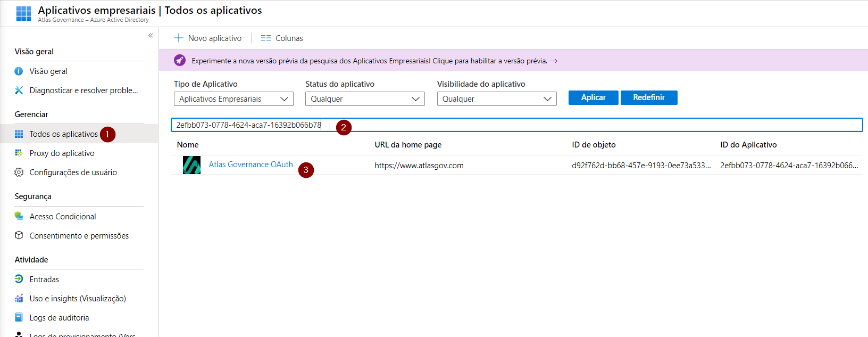The image size is (868, 337).
Task: Click the Uso e insights chart icon
Action: click(x=19, y=298)
